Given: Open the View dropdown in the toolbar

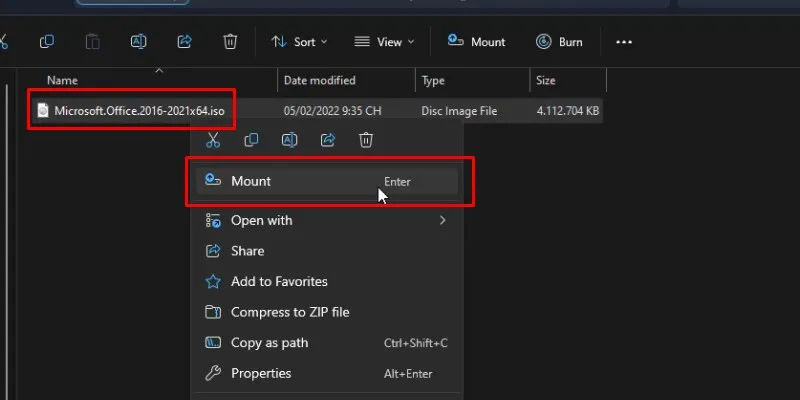Looking at the screenshot, I should pos(378,42).
